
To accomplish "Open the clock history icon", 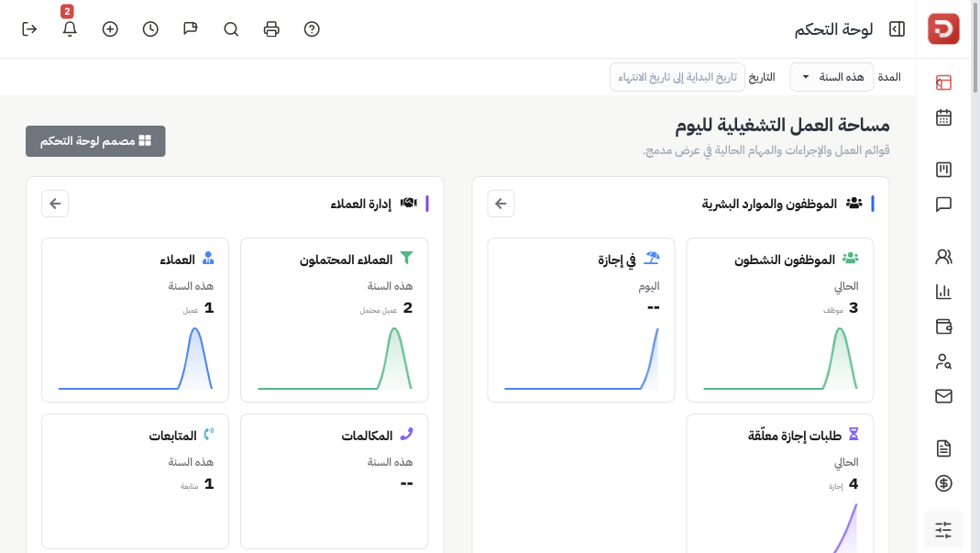I will click(x=150, y=29).
